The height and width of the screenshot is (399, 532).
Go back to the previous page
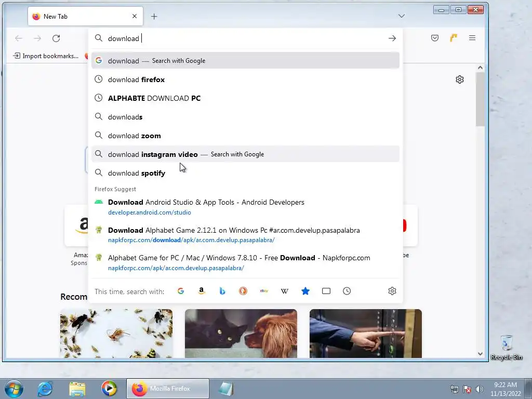tap(19, 38)
